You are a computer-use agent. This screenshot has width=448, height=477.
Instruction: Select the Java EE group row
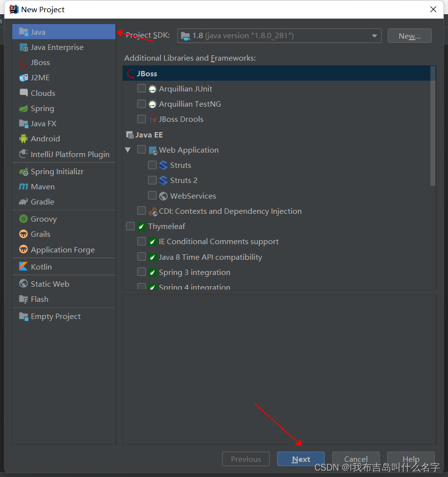tap(276, 135)
